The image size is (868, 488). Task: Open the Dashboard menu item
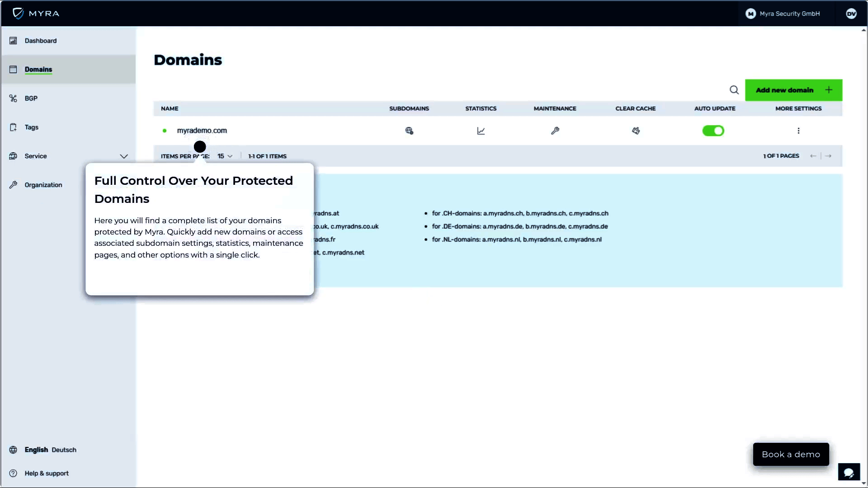(41, 41)
